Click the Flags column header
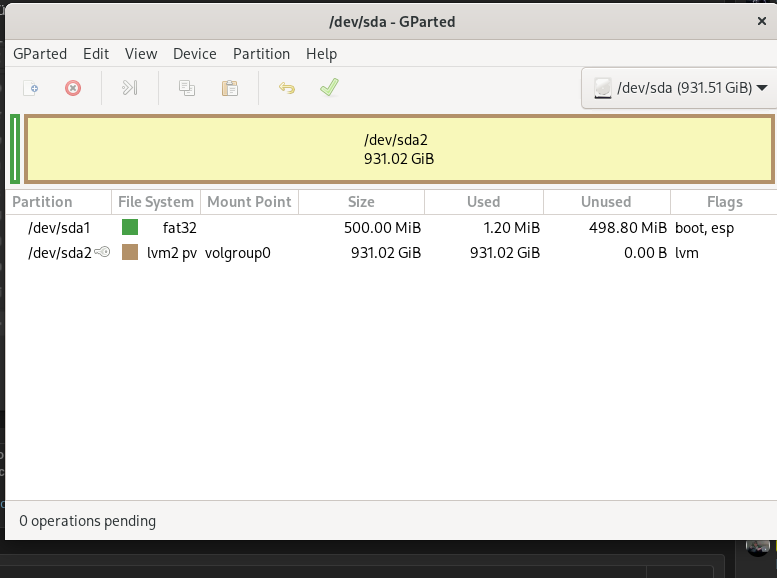This screenshot has width=777, height=578. coord(724,202)
